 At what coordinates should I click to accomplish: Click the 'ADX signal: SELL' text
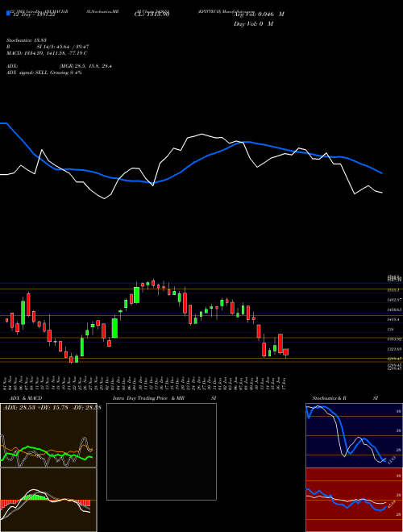point(44,73)
